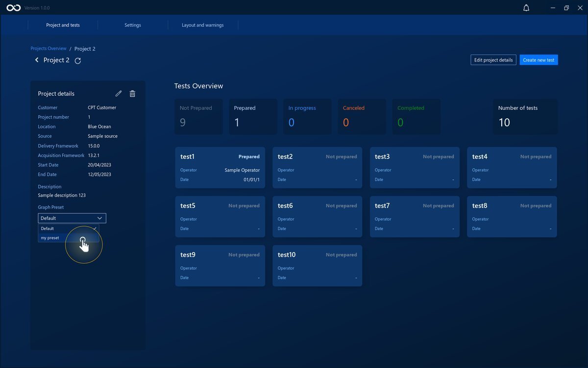The image size is (588, 368).
Task: Click the 20/04/2023 start date
Action: click(x=99, y=165)
